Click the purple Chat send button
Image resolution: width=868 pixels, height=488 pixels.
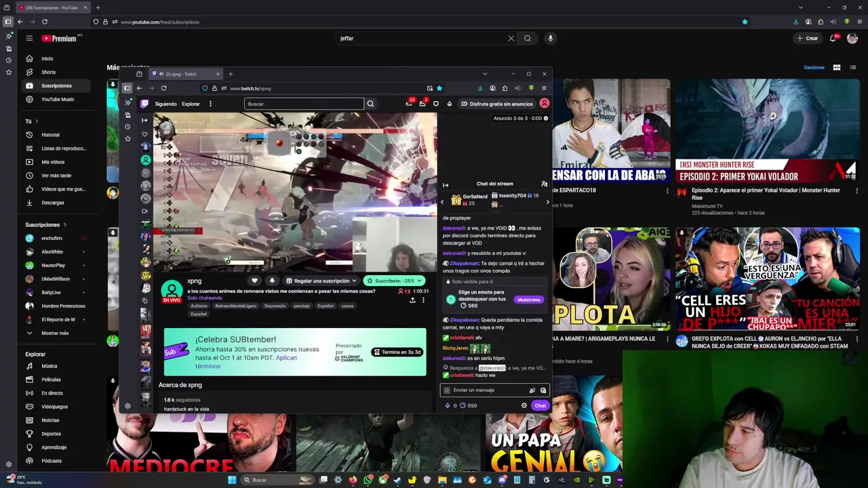[x=540, y=405]
